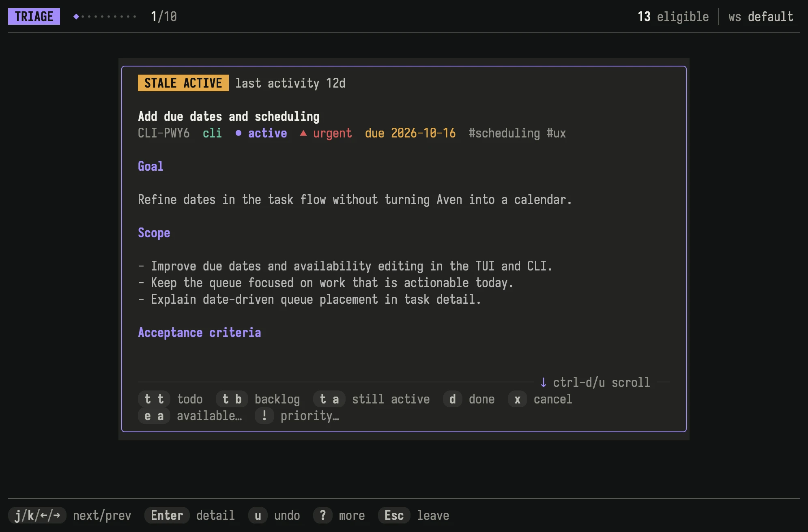Click the t a key for still active
This screenshot has width=808, height=532.
click(x=329, y=399)
